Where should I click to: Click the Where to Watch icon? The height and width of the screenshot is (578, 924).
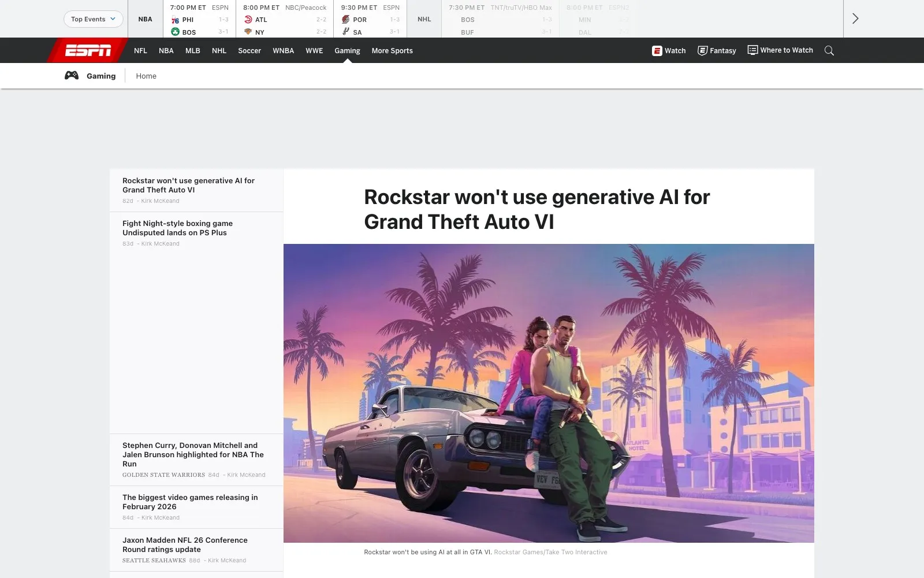click(x=752, y=50)
